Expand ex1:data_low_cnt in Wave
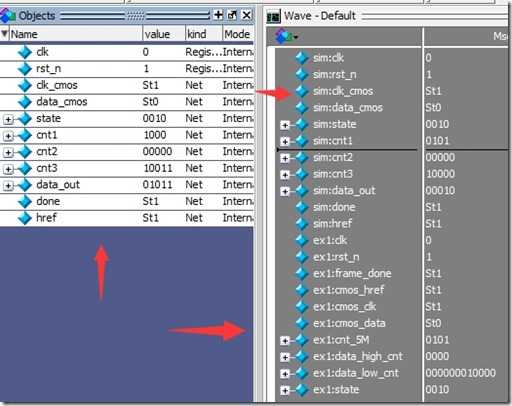 pyautogui.click(x=285, y=374)
